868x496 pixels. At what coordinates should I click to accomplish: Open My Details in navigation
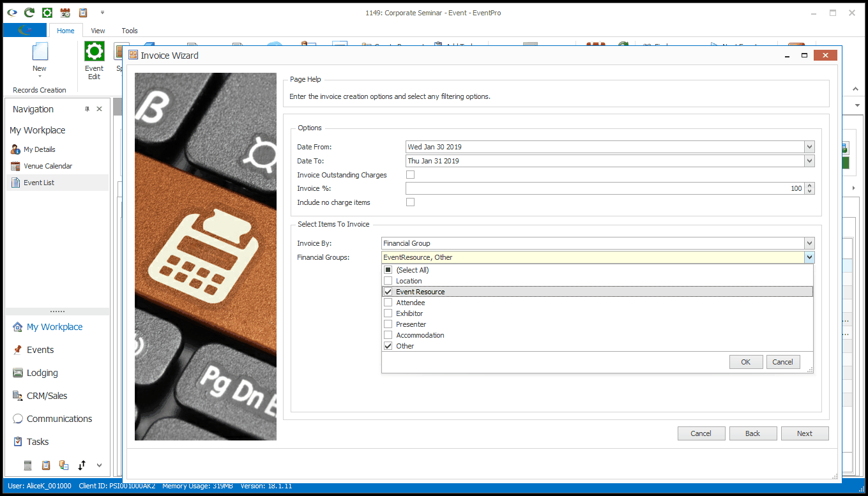coord(40,149)
